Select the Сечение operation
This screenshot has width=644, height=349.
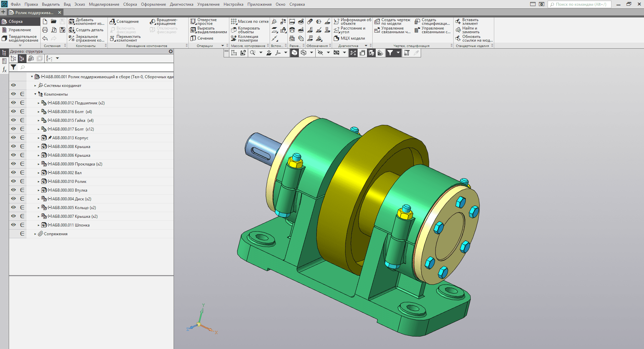[x=202, y=38]
